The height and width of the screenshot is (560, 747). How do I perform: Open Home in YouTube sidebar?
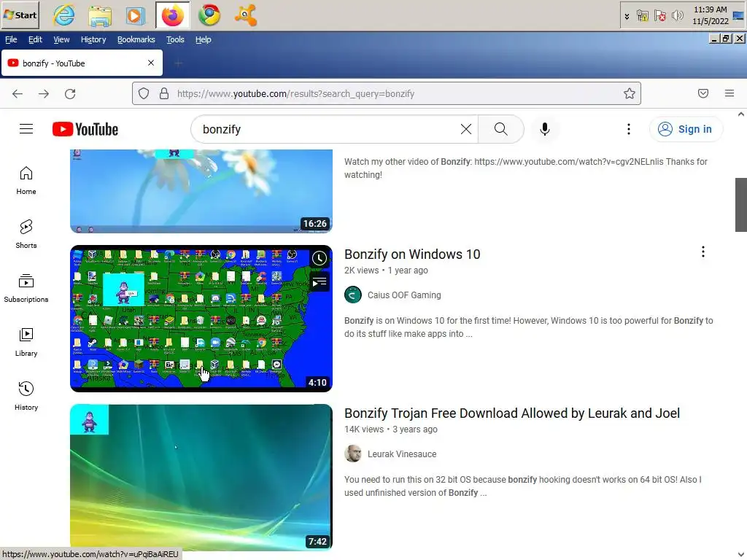pyautogui.click(x=26, y=181)
